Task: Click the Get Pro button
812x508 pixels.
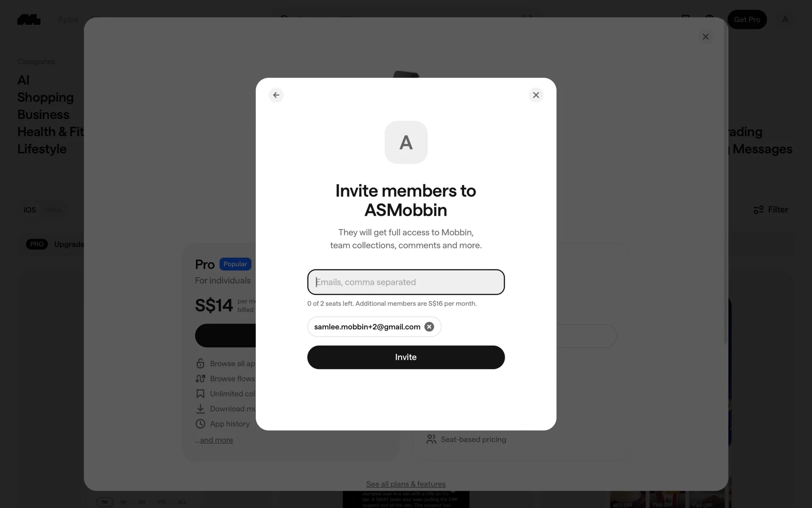Action: (x=747, y=19)
